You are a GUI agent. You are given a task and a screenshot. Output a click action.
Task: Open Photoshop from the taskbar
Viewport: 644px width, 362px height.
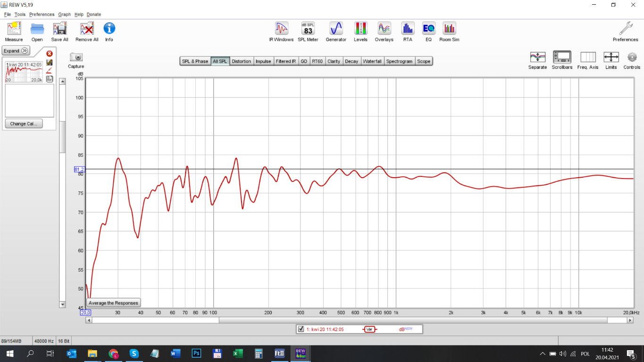(197, 353)
